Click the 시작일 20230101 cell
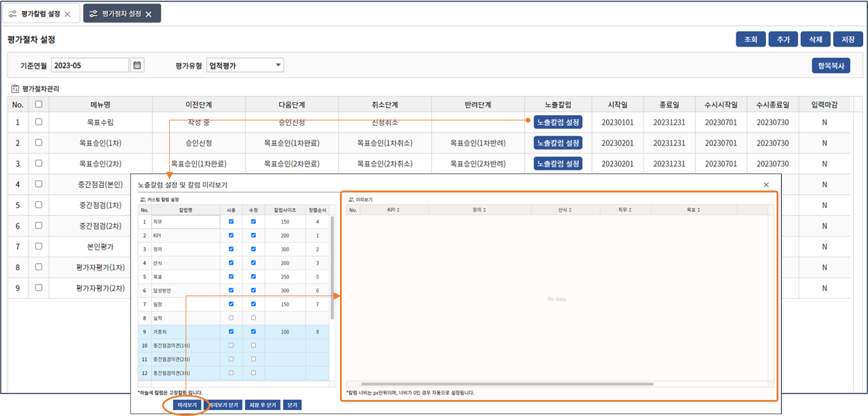This screenshot has height=416, width=868. (x=617, y=122)
